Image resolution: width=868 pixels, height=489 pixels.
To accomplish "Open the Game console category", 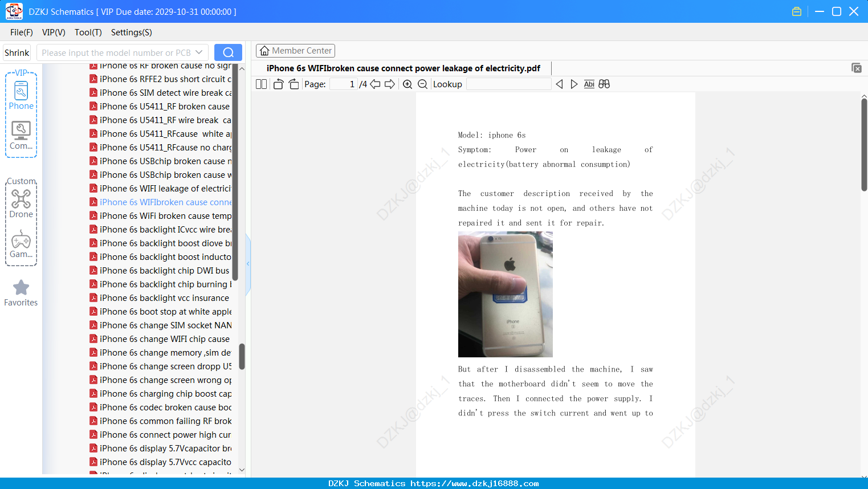I will 21,244.
